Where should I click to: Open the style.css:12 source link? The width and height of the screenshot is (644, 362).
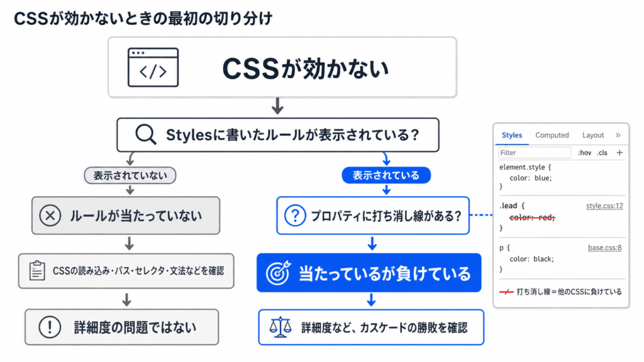(604, 206)
